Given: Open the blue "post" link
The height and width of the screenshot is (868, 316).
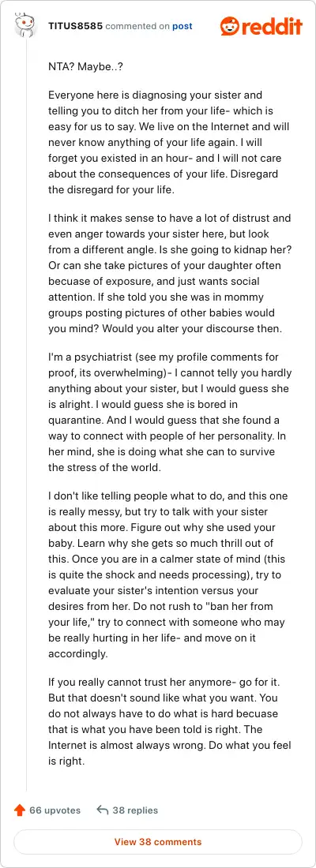Looking at the screenshot, I should [182, 26].
